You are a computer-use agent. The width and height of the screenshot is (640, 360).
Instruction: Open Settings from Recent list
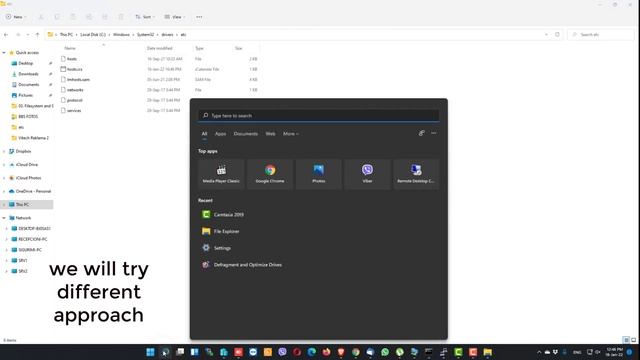(x=217, y=248)
